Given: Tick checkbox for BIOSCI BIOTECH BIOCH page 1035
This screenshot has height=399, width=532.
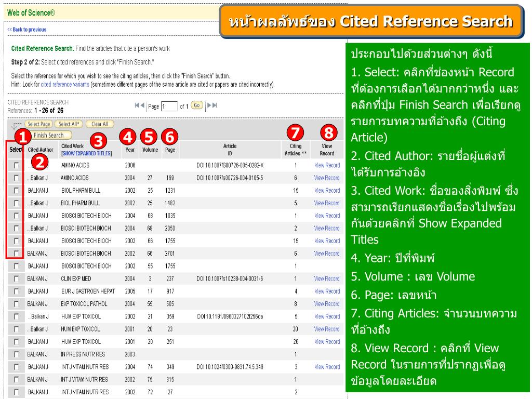Looking at the screenshot, I should 16,216.
